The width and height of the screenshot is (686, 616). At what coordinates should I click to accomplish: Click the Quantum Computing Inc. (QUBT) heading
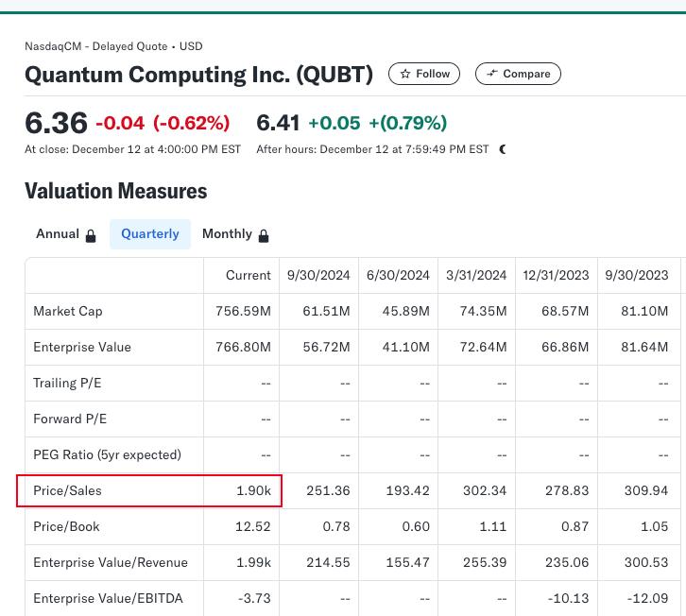point(198,74)
